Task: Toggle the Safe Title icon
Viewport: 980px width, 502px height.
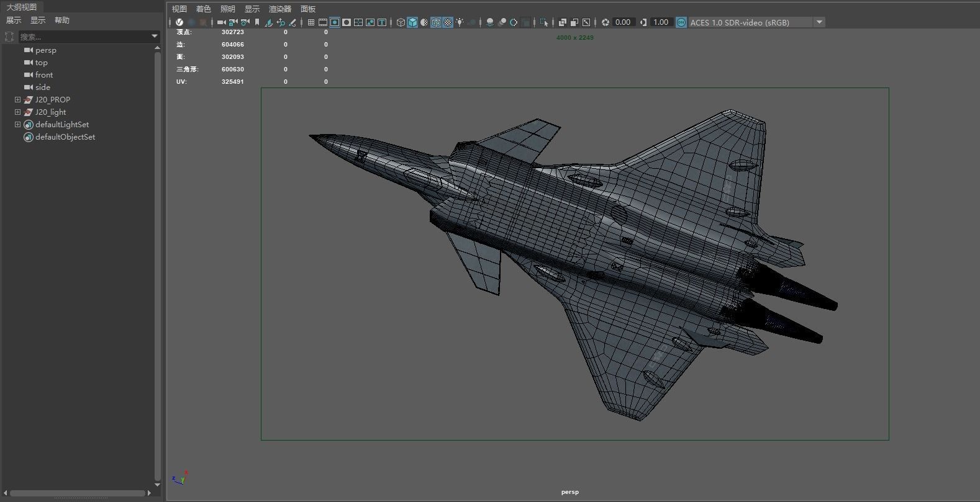Action: pos(382,22)
